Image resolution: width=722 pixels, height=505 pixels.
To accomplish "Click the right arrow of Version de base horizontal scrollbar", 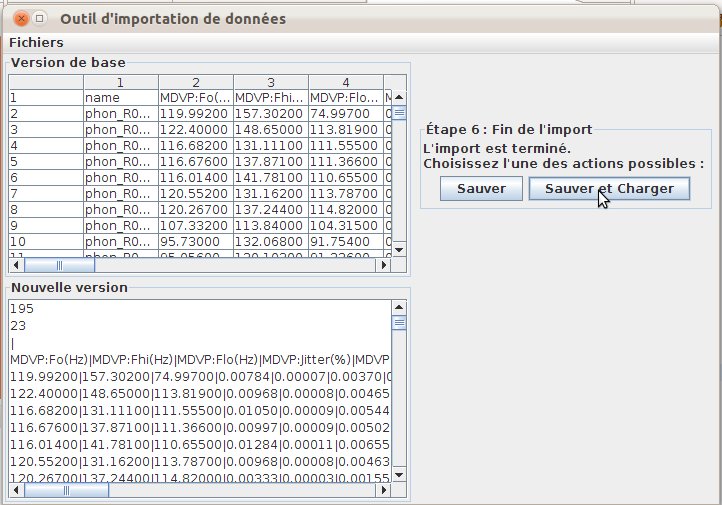I will (383, 265).
